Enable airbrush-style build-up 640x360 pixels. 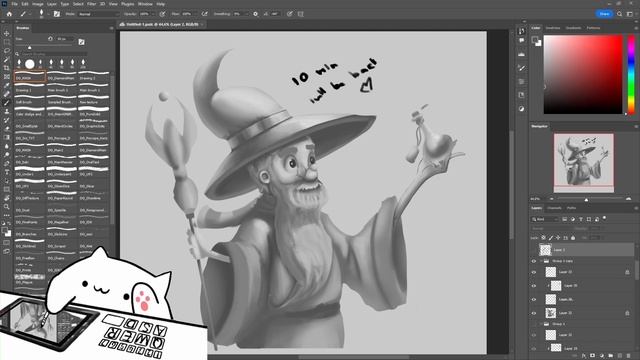tap(205, 14)
